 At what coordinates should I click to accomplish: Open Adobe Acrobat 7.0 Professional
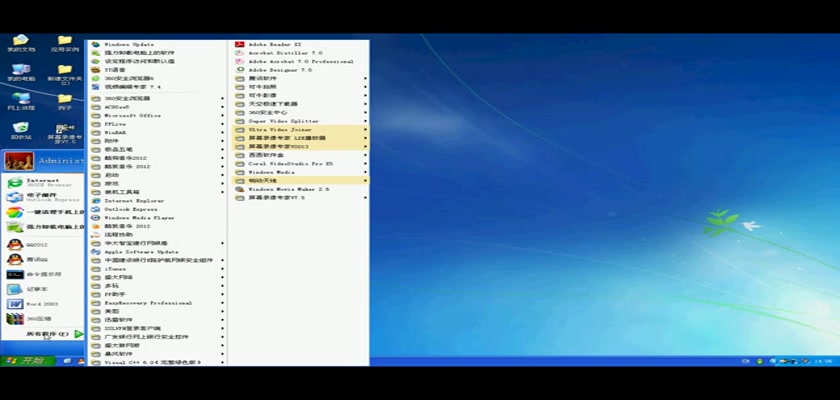tap(300, 62)
